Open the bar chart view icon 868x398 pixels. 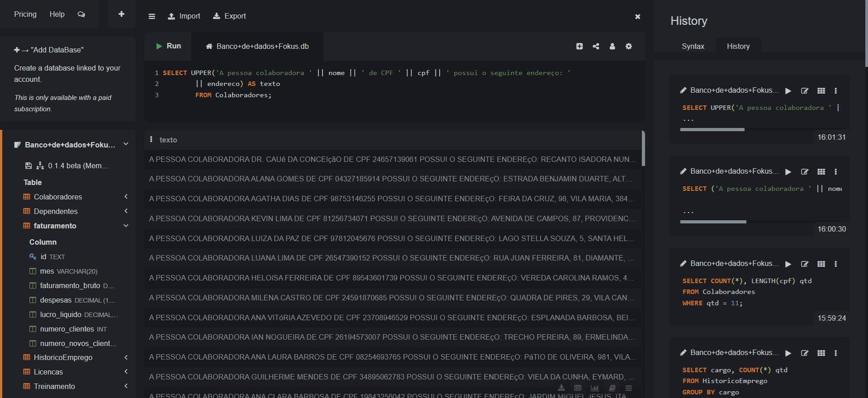click(595, 388)
